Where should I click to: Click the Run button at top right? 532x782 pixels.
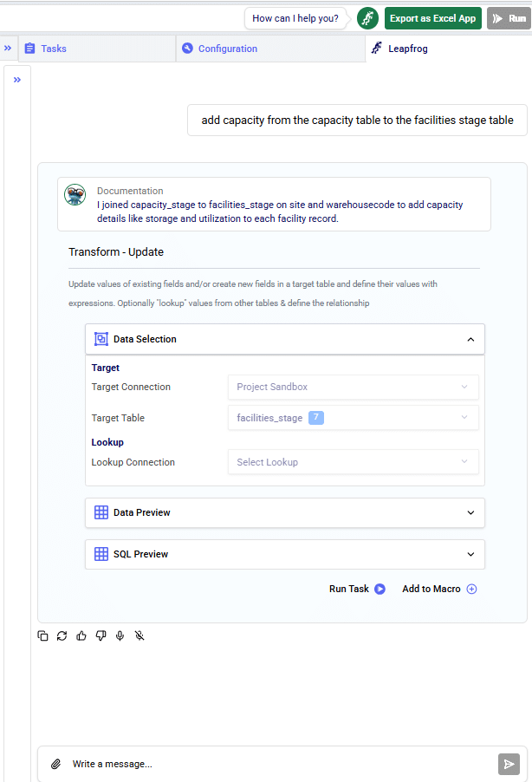tap(509, 18)
